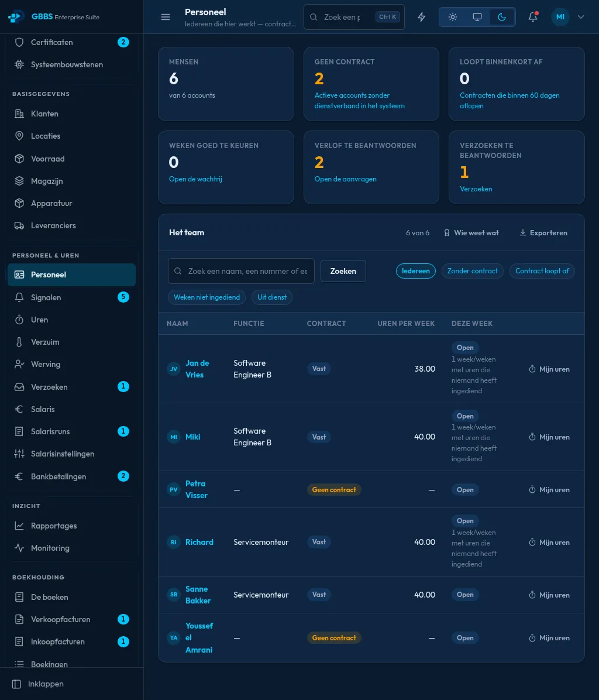Open notifications bell icon
This screenshot has width=599, height=700.
(x=533, y=17)
